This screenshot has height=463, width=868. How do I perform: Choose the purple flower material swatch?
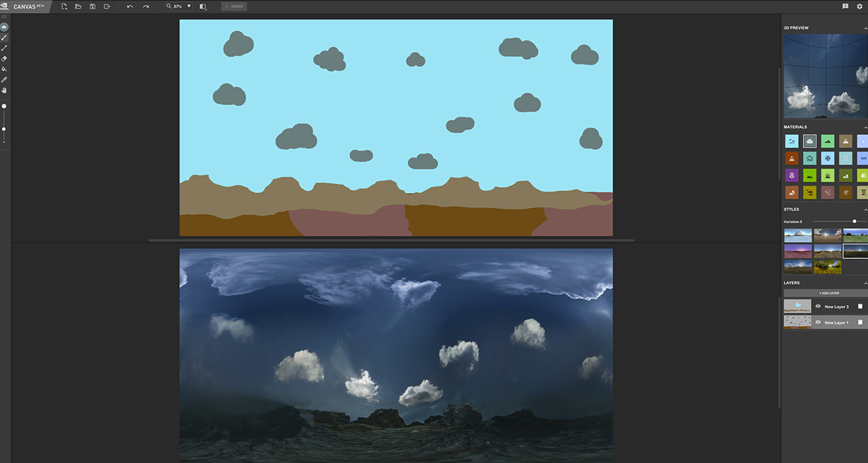pyautogui.click(x=791, y=175)
